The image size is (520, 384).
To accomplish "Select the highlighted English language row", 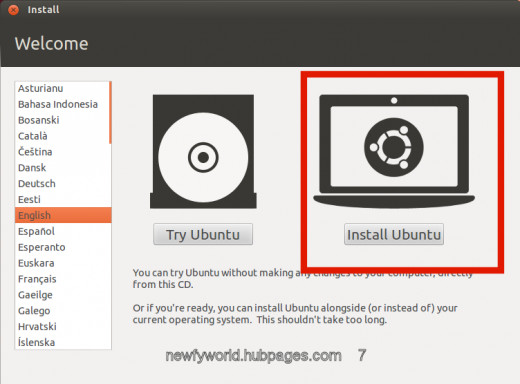I will pyautogui.click(x=63, y=215).
